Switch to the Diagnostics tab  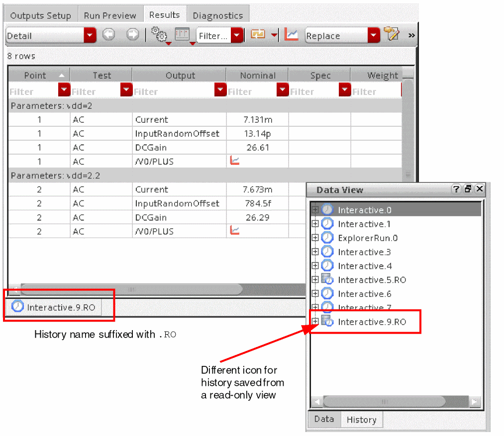(x=217, y=15)
